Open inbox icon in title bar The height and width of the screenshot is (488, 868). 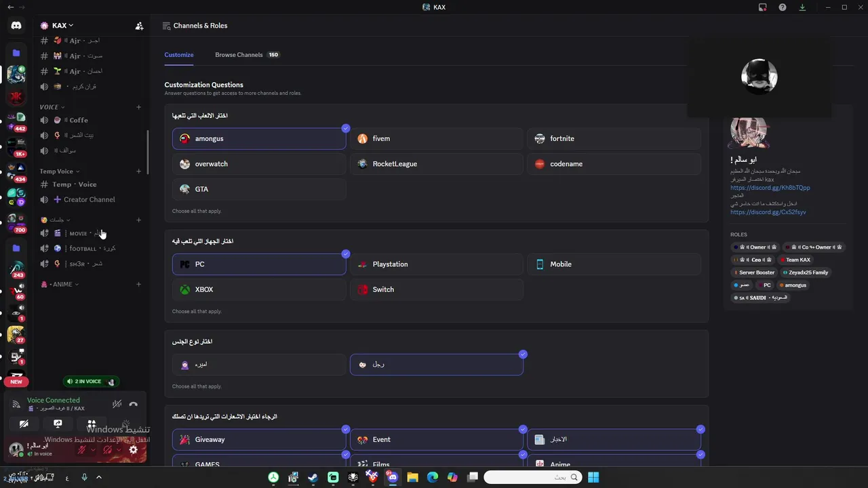coord(762,7)
